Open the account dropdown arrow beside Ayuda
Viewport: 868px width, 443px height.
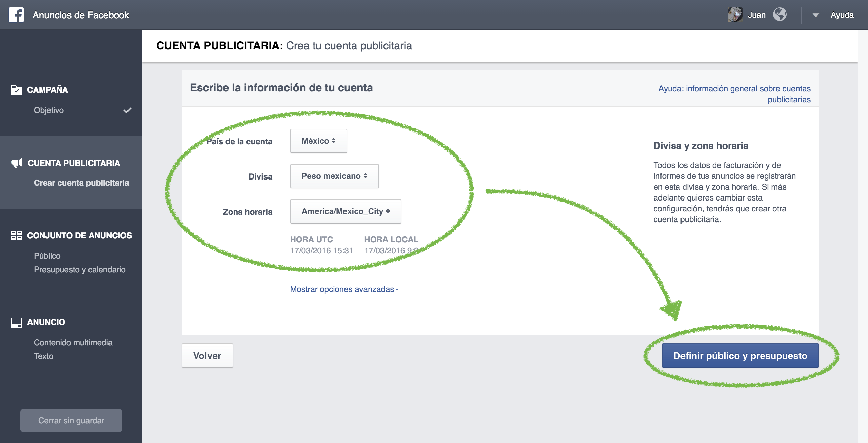click(x=816, y=15)
